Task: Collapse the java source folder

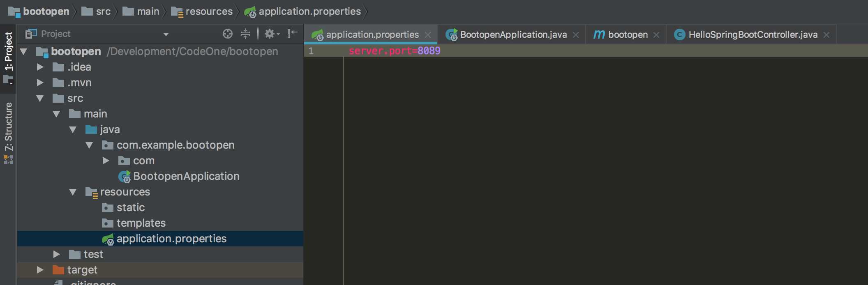Action: click(73, 129)
